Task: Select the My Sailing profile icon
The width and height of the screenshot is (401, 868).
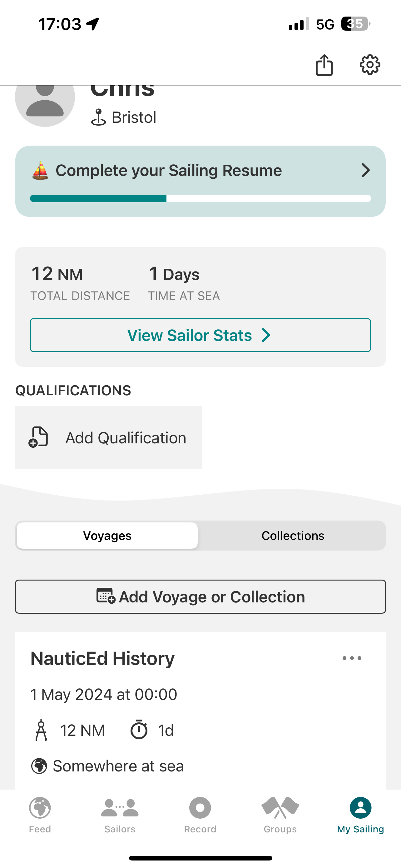Action: point(360,808)
